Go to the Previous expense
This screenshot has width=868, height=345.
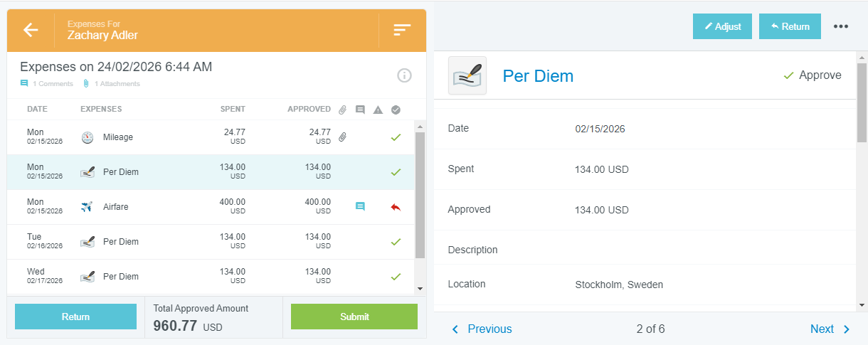[482, 329]
